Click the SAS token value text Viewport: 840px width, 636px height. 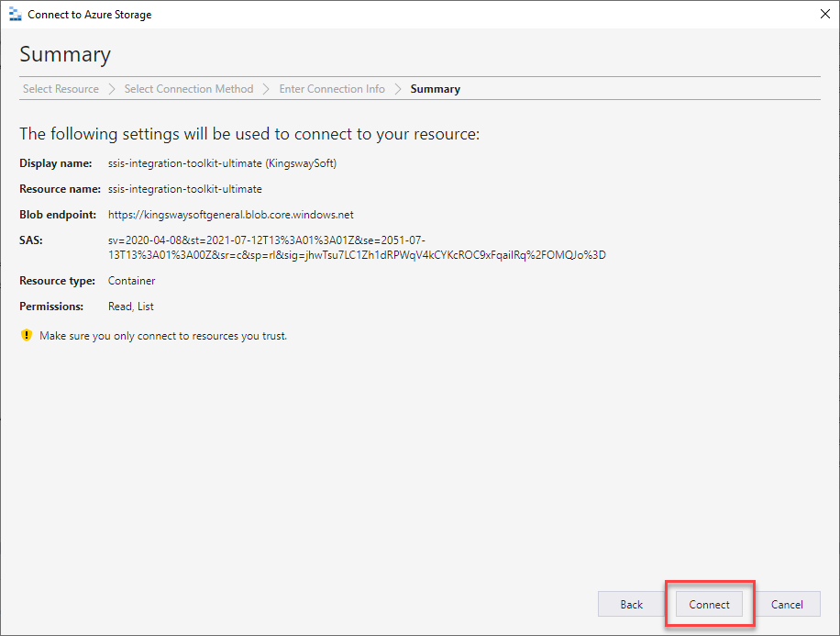coord(357,247)
